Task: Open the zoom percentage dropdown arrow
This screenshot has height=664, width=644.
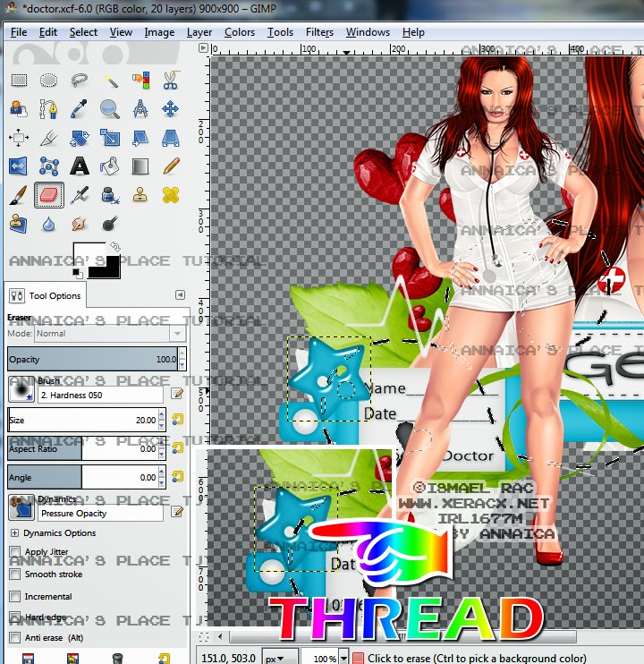Action: tap(343, 659)
